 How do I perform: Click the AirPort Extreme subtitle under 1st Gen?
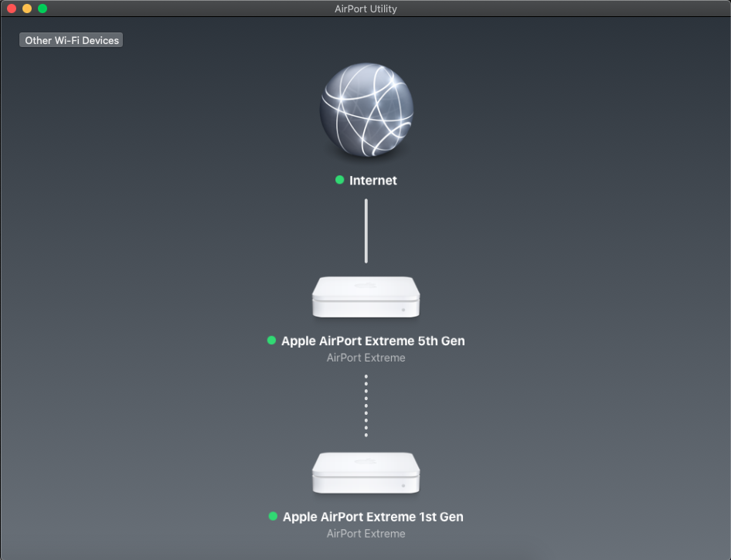click(x=365, y=533)
